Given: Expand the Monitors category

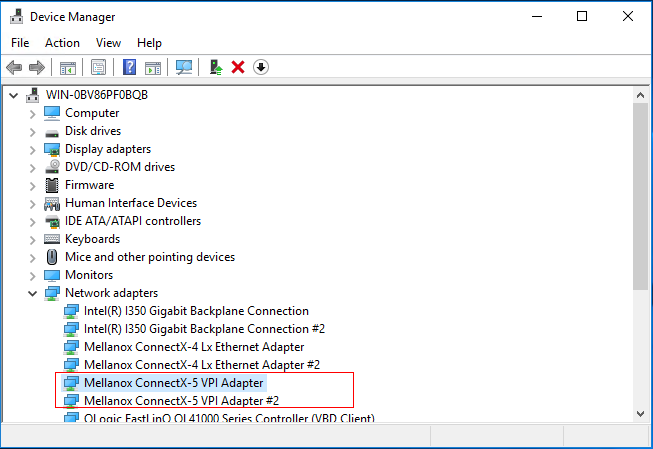Looking at the screenshot, I should point(32,275).
